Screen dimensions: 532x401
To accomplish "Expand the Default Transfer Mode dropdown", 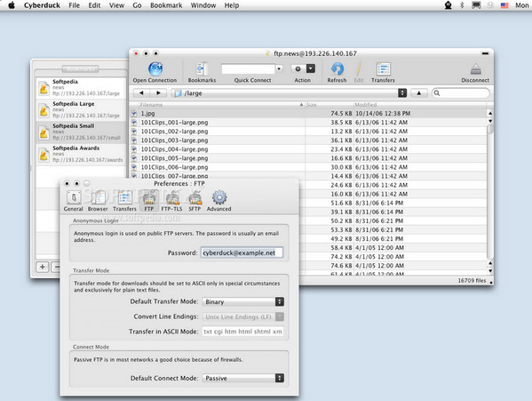I will (x=243, y=301).
